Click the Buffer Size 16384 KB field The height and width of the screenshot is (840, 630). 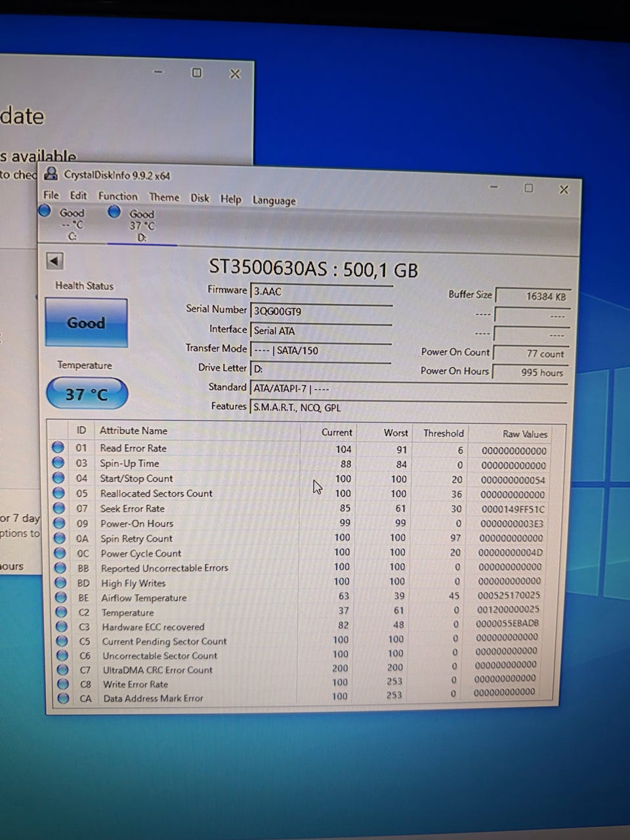533,296
